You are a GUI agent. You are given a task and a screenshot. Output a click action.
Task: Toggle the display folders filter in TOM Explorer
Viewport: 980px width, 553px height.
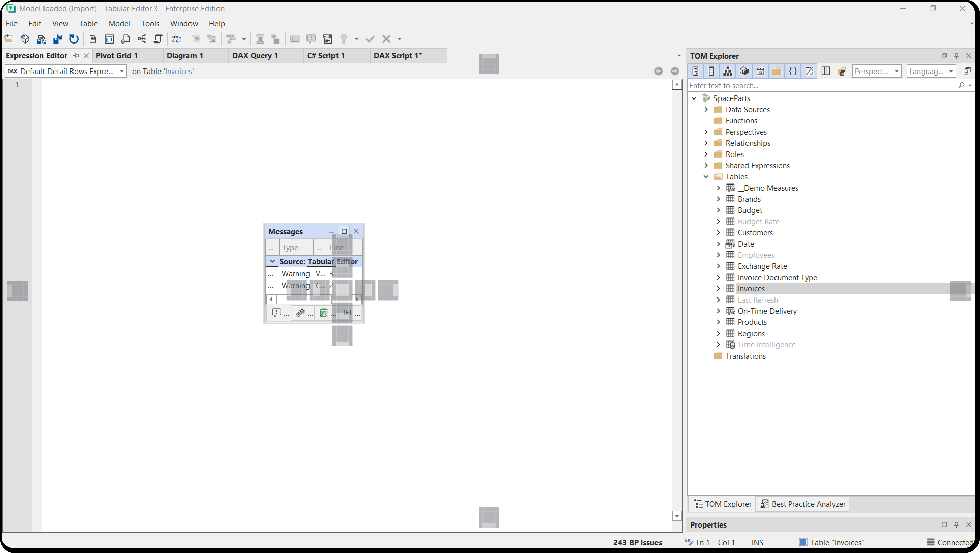point(777,71)
